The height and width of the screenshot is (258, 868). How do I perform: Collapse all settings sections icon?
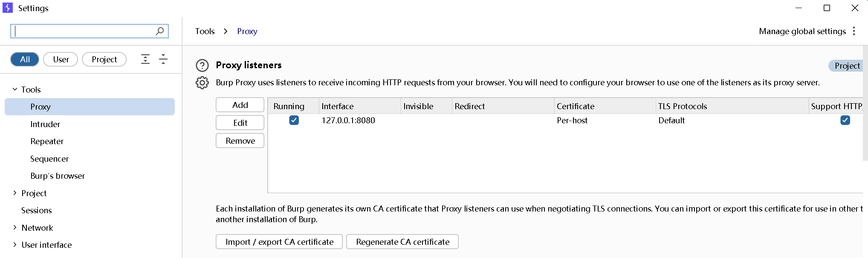[x=163, y=59]
